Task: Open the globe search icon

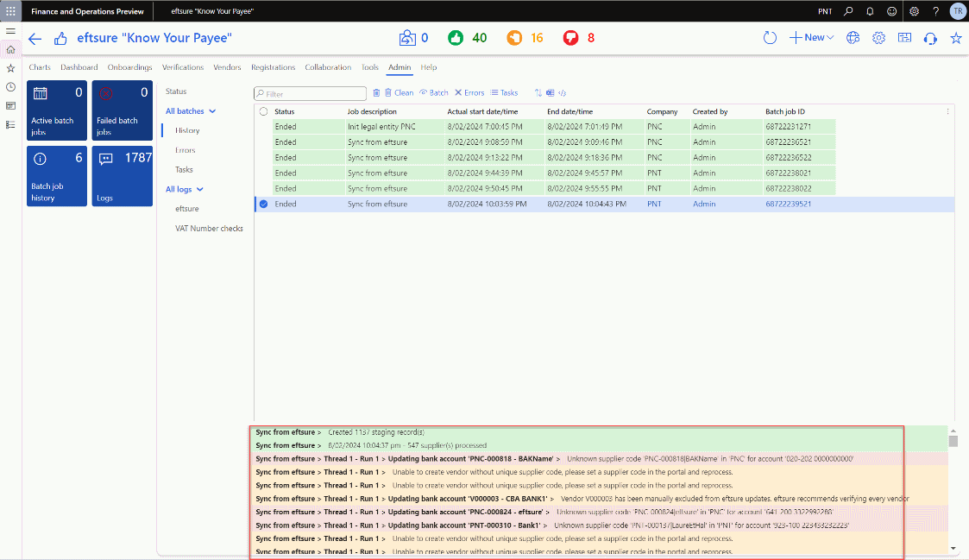Action: coord(853,38)
